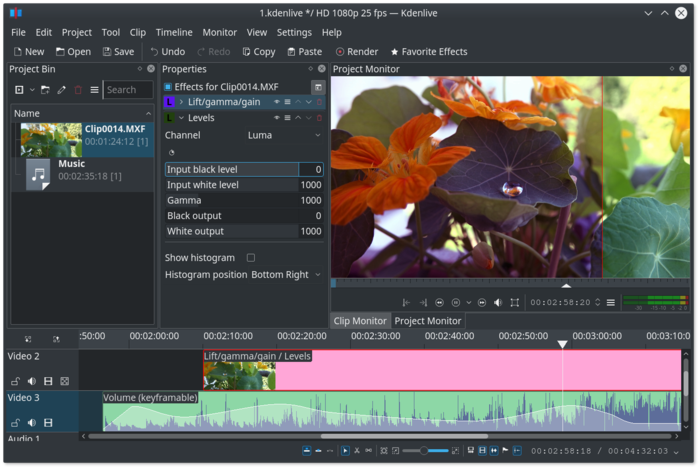This screenshot has width=700, height=469.
Task: Click the Render button in the toolbar
Action: tap(357, 51)
